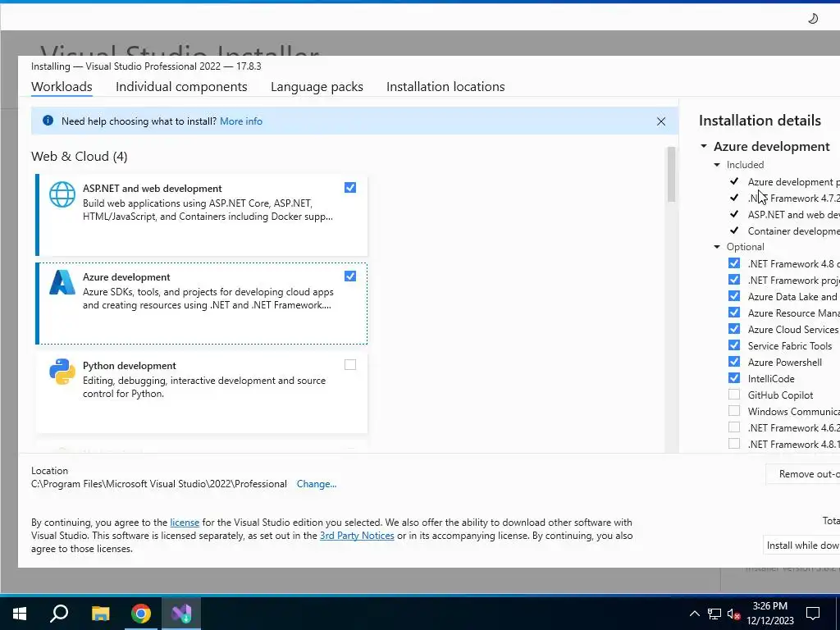The image size is (840, 630).
Task: Uncheck the ASP.NET and web development workload
Action: pos(349,188)
